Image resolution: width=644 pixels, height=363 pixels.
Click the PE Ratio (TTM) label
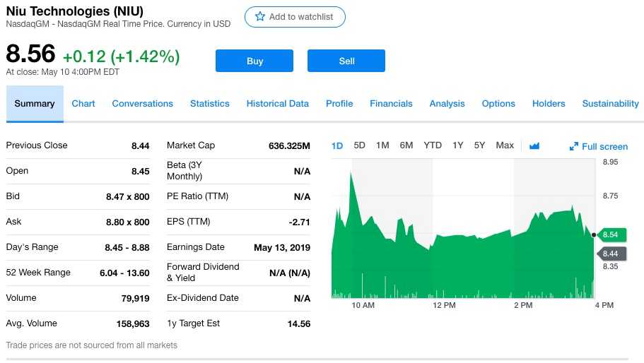coord(197,196)
